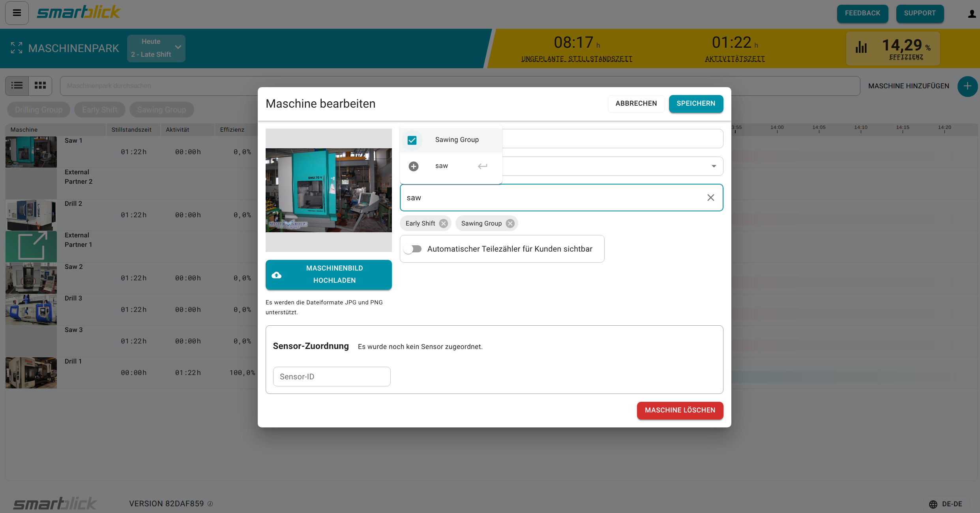Toggle automatic part counter visible for customers
980x513 pixels.
pyautogui.click(x=413, y=249)
